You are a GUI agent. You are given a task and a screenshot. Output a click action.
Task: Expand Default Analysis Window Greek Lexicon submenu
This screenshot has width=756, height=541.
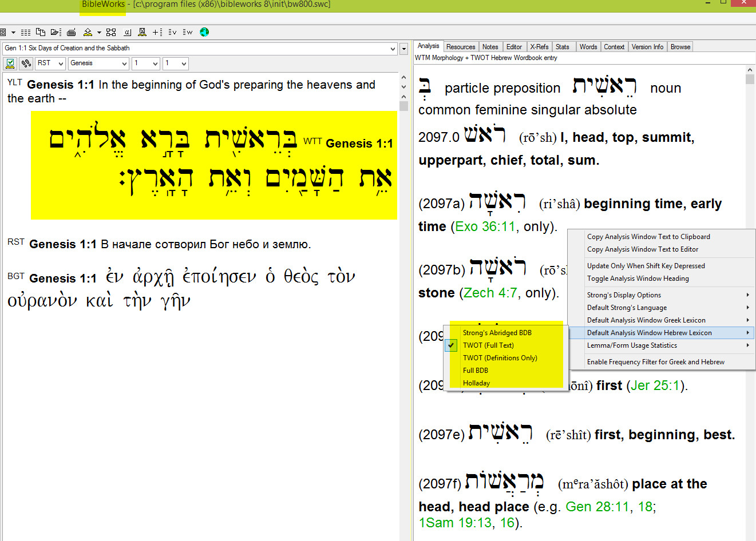(661, 320)
